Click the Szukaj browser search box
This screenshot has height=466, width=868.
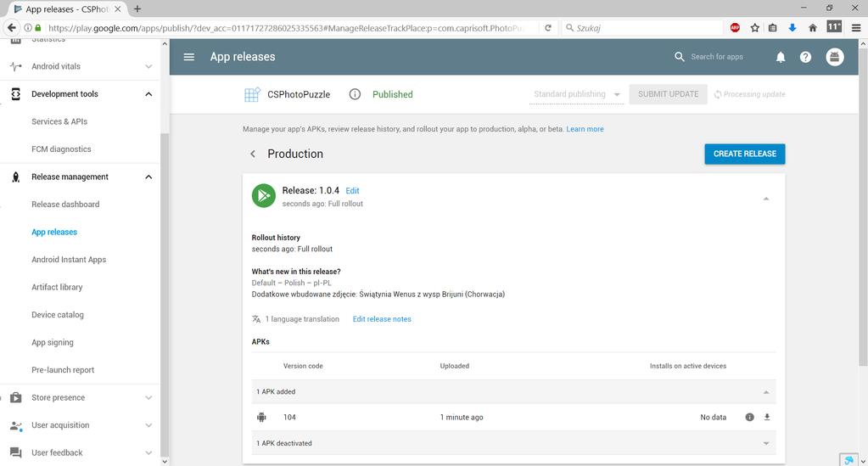(x=642, y=28)
